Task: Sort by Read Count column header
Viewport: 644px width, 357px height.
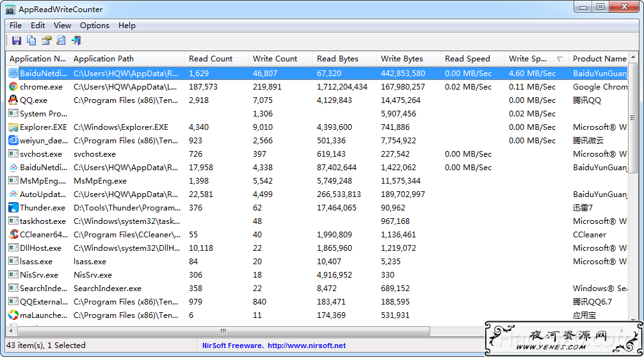Action: coord(217,59)
